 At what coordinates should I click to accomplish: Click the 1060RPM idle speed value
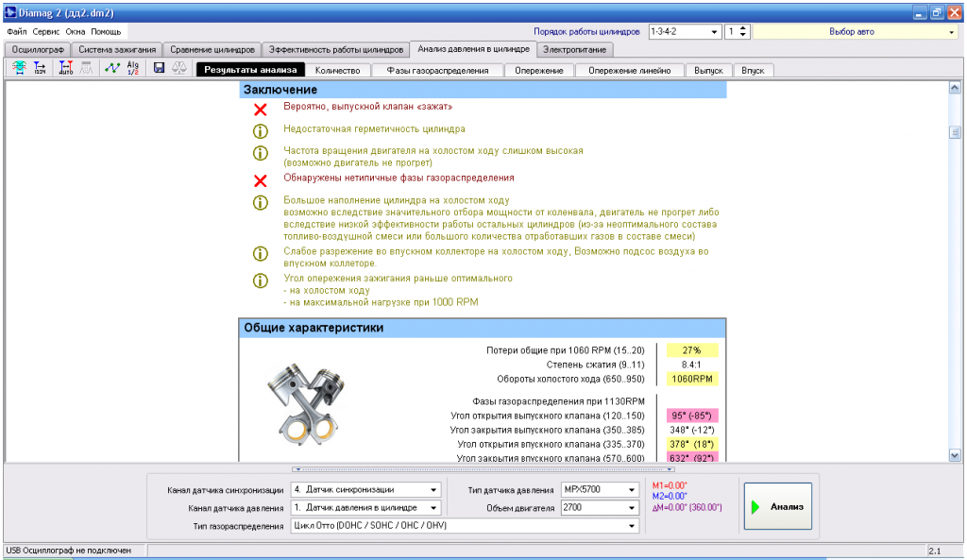click(x=692, y=379)
